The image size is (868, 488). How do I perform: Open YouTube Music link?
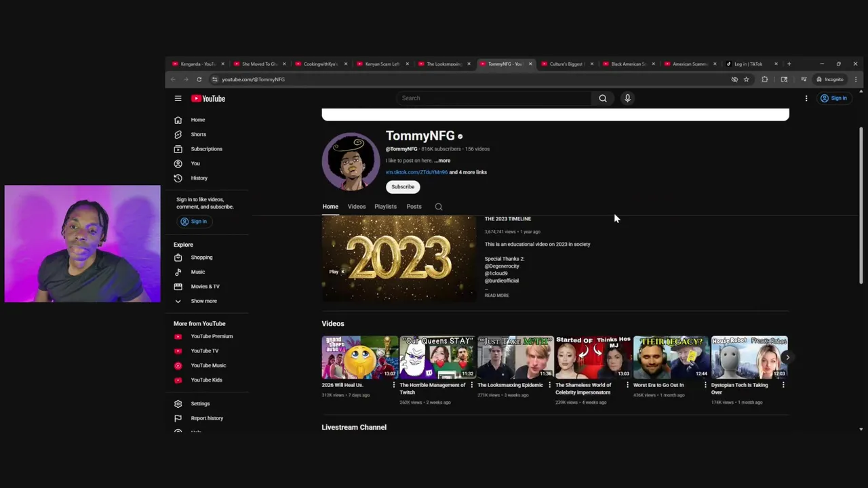click(x=207, y=365)
